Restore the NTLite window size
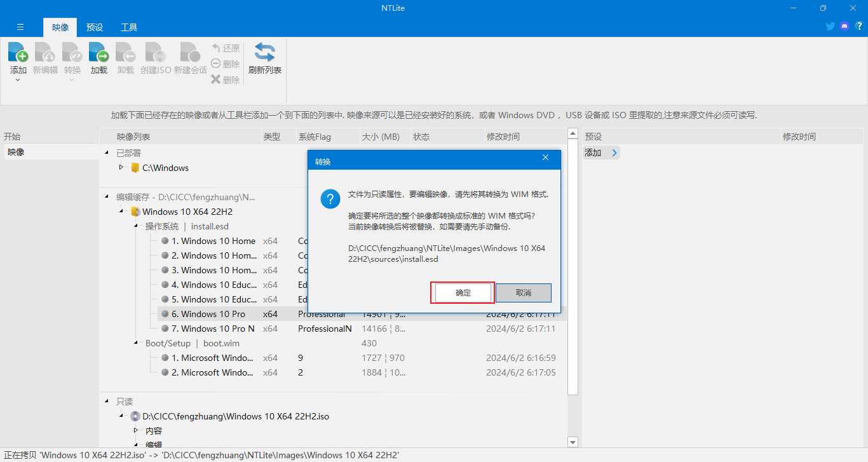This screenshot has width=868, height=462. pyautogui.click(x=823, y=8)
